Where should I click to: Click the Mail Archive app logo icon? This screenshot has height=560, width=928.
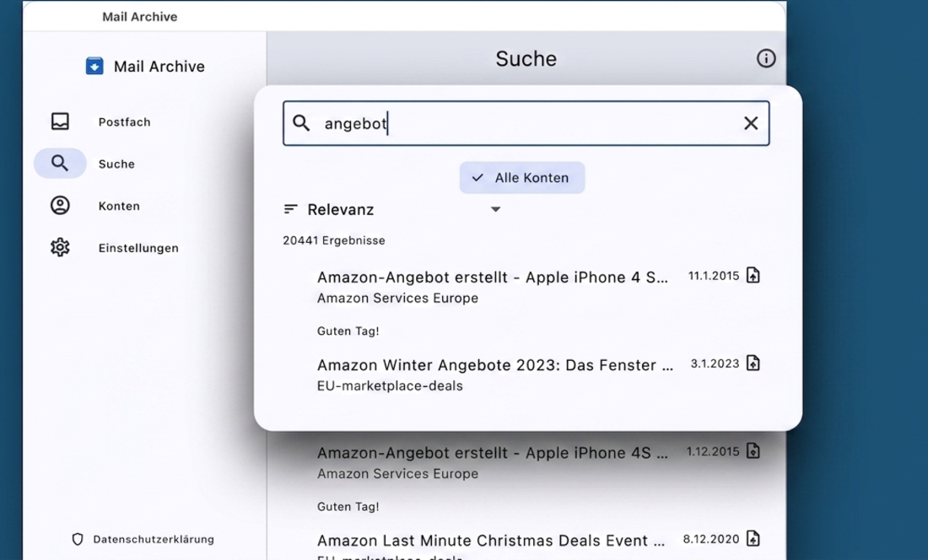(94, 66)
